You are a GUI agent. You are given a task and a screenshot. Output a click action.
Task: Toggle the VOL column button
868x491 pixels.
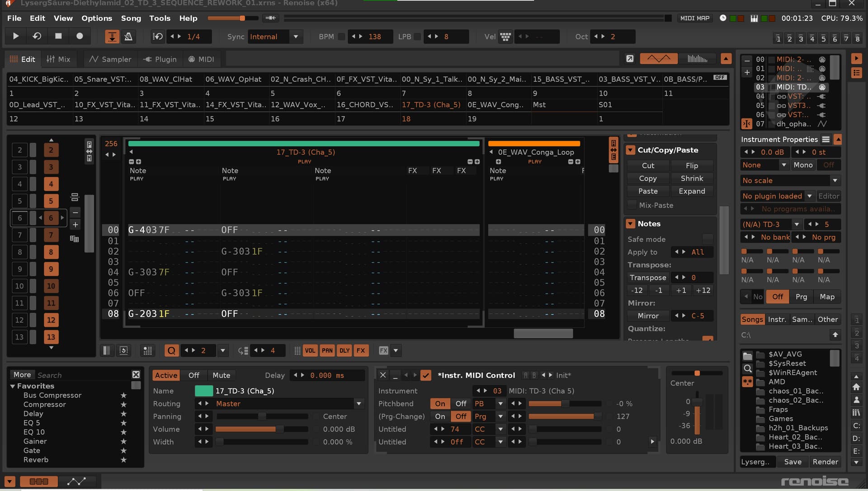point(310,350)
